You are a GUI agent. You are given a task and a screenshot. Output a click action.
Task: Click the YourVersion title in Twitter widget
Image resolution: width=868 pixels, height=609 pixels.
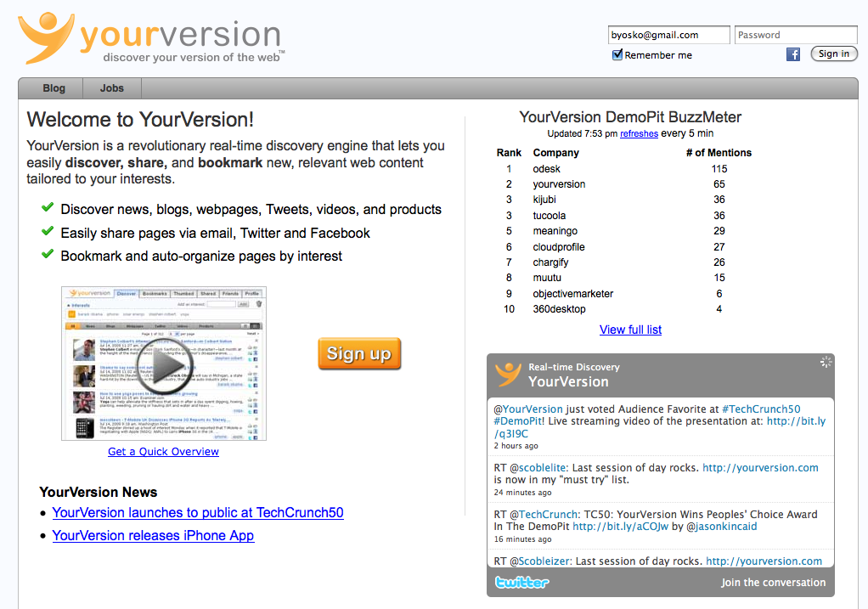(568, 381)
